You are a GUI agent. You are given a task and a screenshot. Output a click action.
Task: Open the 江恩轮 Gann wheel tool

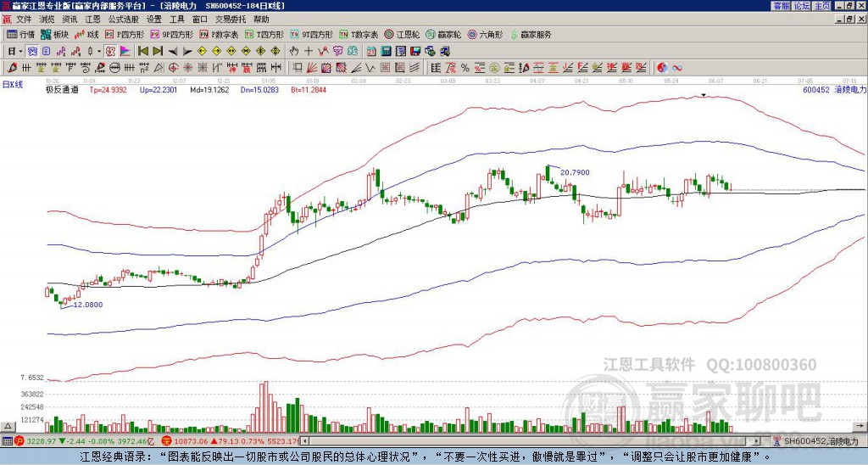coord(402,34)
